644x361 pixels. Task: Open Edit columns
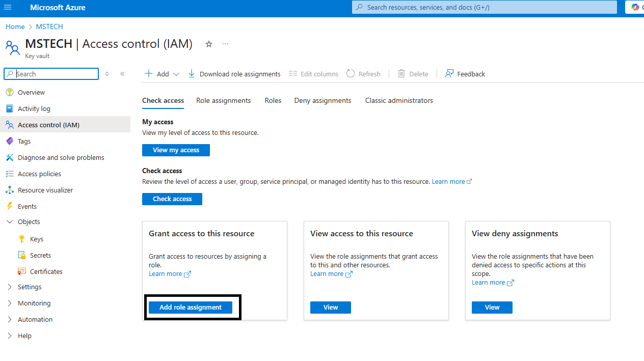pos(313,73)
